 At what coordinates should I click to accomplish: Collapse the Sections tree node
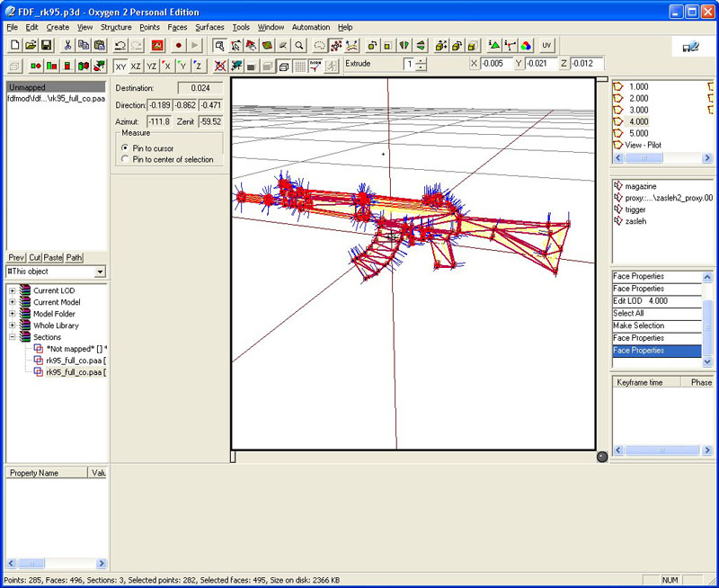[13, 337]
